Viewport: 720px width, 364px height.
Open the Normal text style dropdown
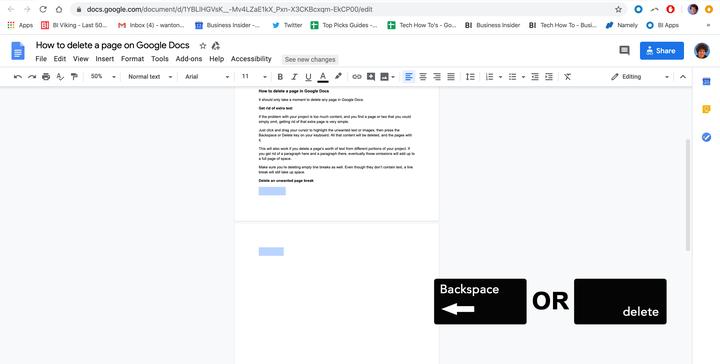(150, 77)
